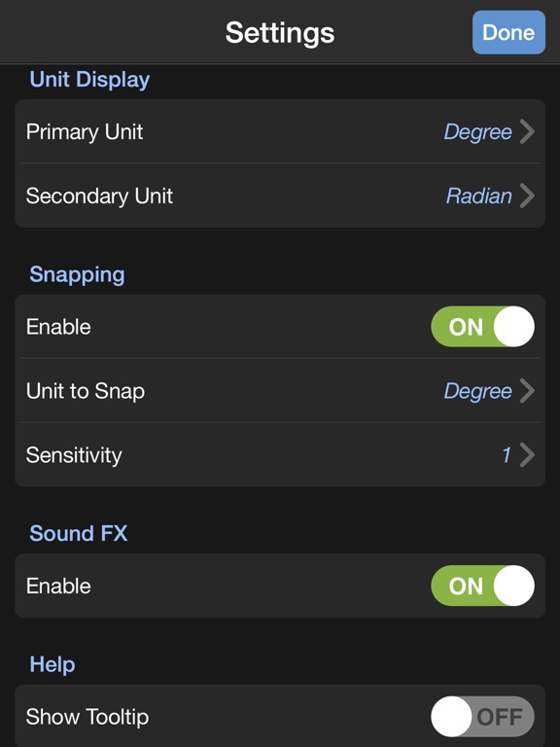This screenshot has width=560, height=747.
Task: Click the Sound FX section header
Action: [79, 533]
